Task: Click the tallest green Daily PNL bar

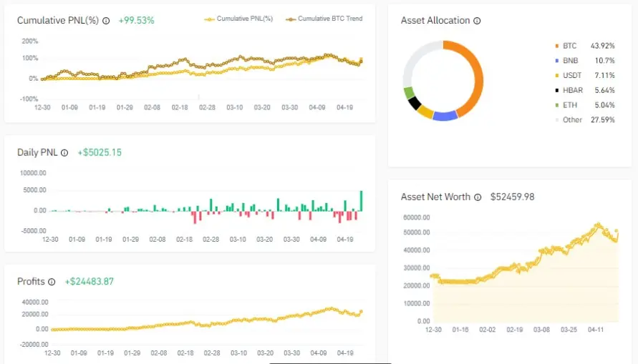Action: [x=361, y=201]
